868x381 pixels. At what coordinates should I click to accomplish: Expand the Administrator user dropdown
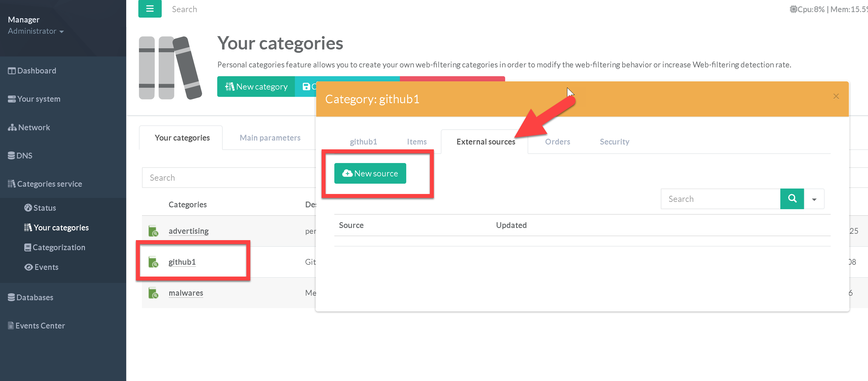(x=36, y=31)
